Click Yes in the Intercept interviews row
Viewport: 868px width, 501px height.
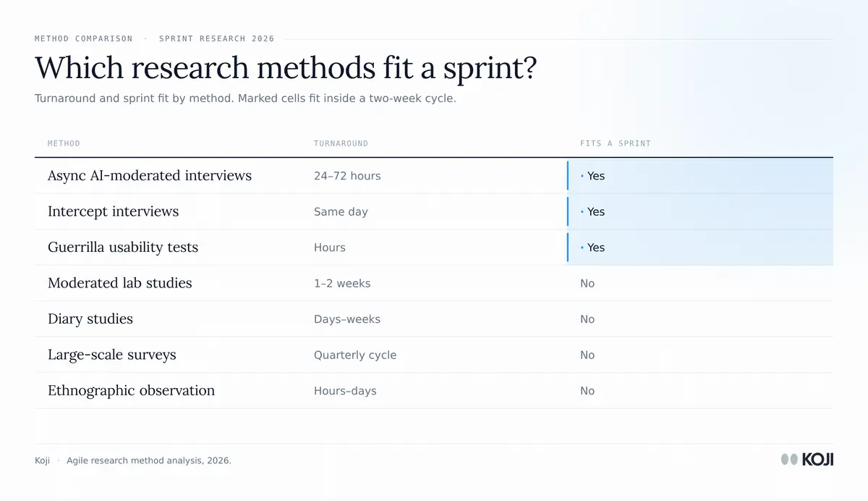[x=596, y=212]
